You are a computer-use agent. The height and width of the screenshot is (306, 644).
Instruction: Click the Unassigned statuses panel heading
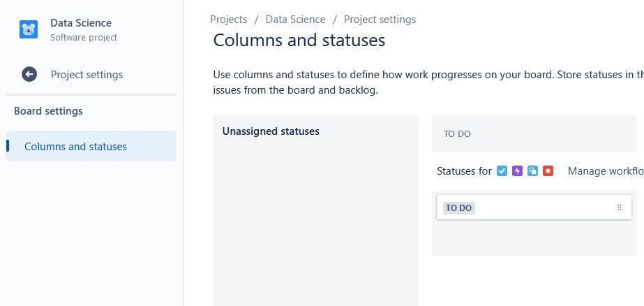tap(271, 131)
